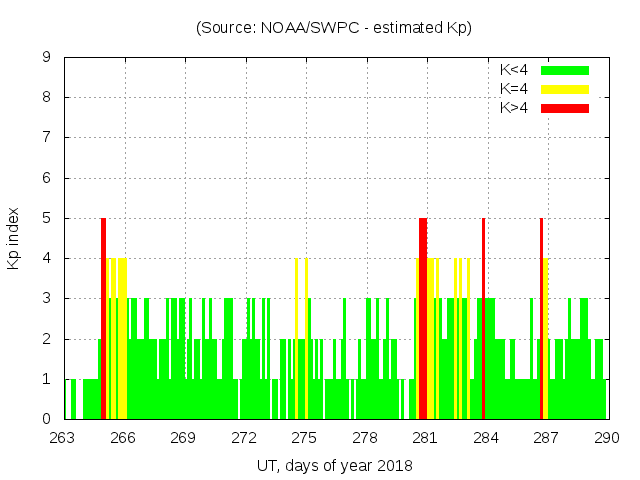Click the y-axis tick label 5

click(47, 218)
